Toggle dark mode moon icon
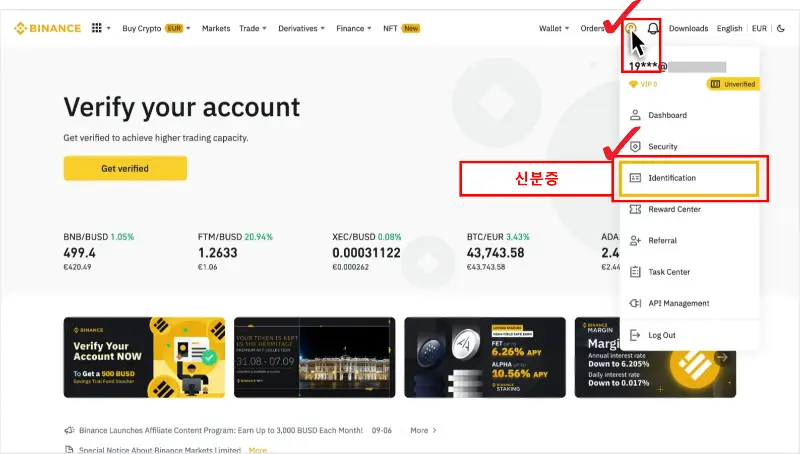Image resolution: width=800 pixels, height=454 pixels. point(781,29)
